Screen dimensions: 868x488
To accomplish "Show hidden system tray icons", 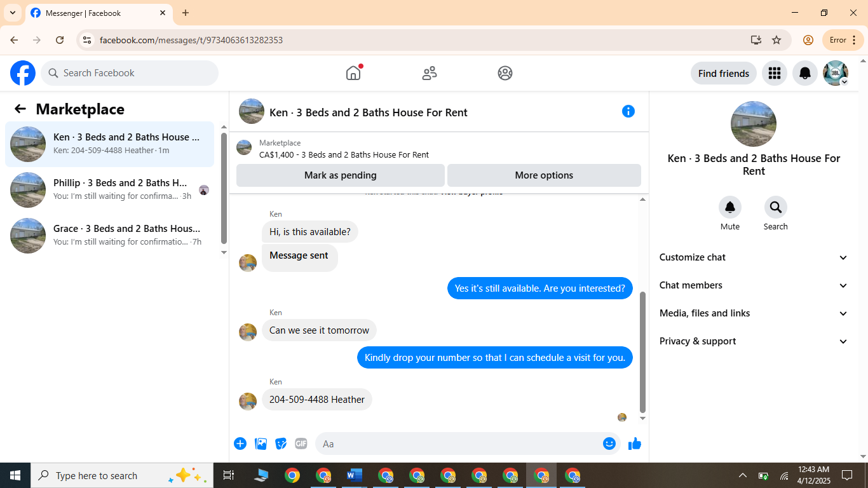I will coord(742,475).
